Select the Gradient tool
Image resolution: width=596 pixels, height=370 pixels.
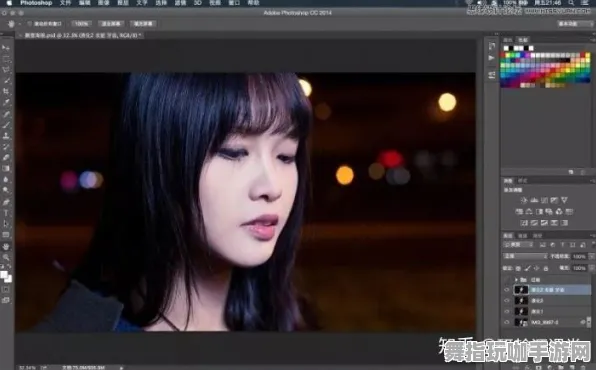(6, 168)
